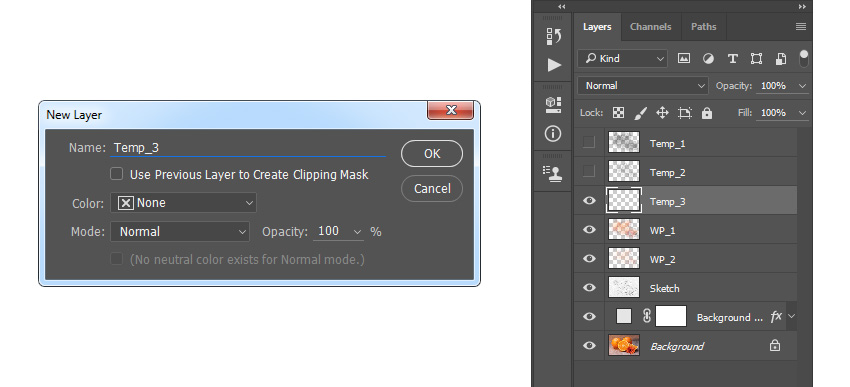This screenshot has height=387, width=850.
Task: Filter layers by pixel layers icon
Action: pyautogui.click(x=684, y=59)
